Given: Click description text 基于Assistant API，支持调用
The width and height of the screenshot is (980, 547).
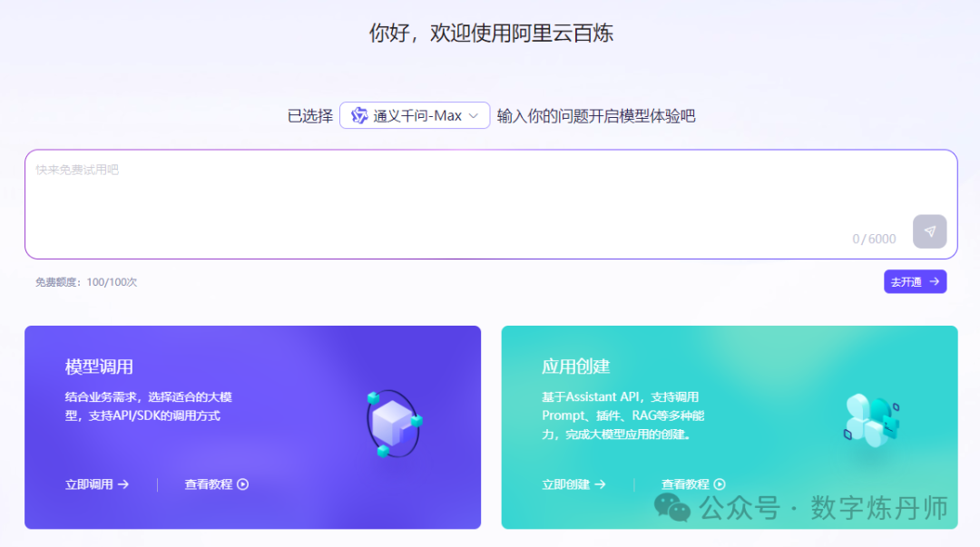Looking at the screenshot, I should [620, 397].
